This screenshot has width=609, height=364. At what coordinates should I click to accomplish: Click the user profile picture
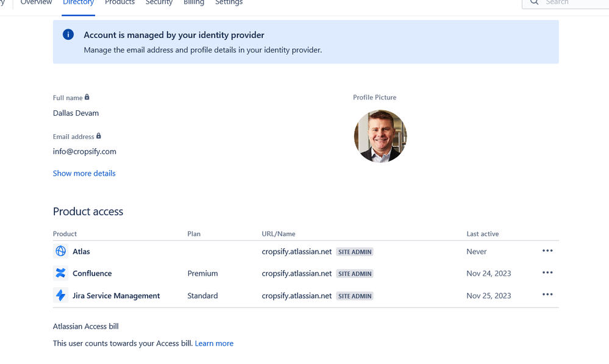(x=380, y=136)
